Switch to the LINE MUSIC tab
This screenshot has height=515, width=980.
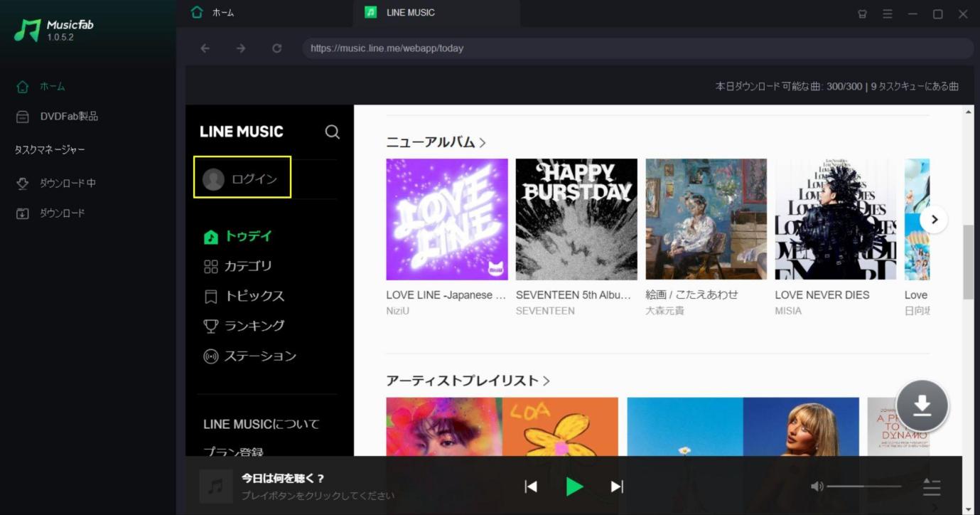click(x=436, y=13)
